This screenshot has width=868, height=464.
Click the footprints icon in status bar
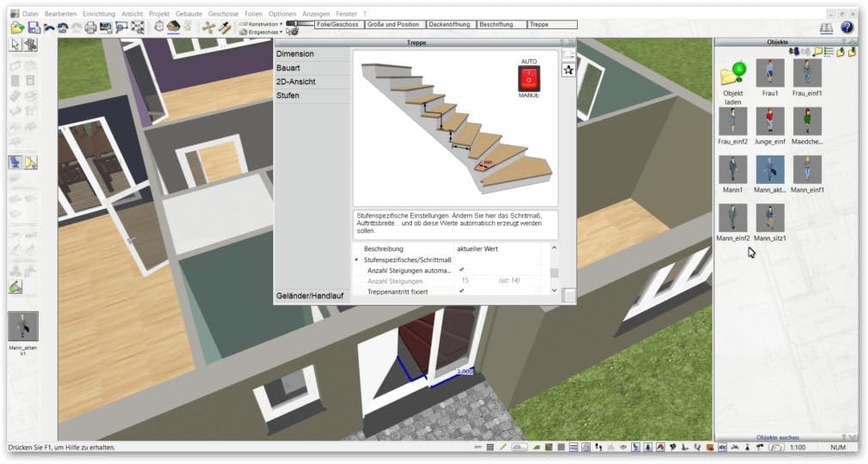click(598, 448)
